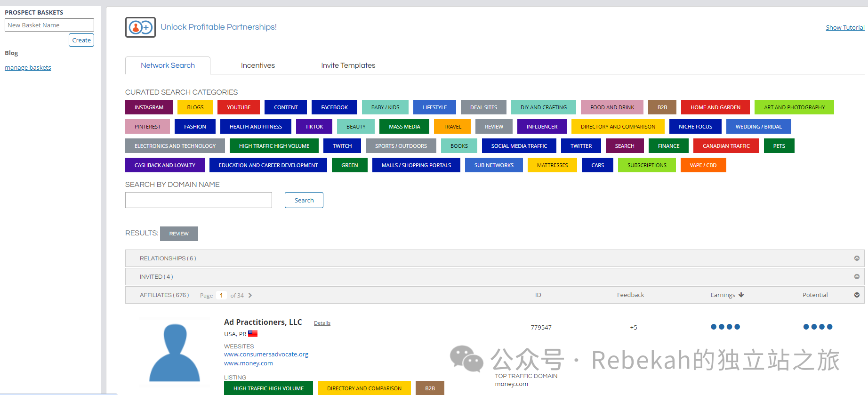
Task: Click the USA flag icon
Action: (x=253, y=334)
